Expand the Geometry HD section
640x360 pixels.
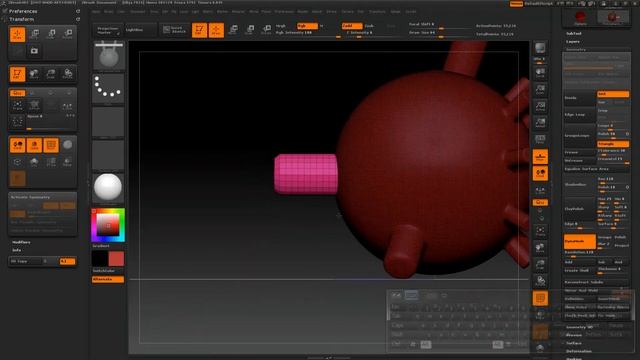click(579, 327)
